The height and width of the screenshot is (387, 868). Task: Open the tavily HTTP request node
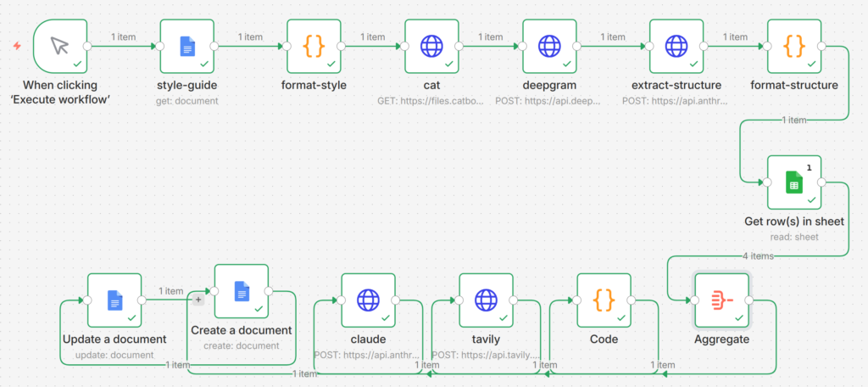[486, 300]
